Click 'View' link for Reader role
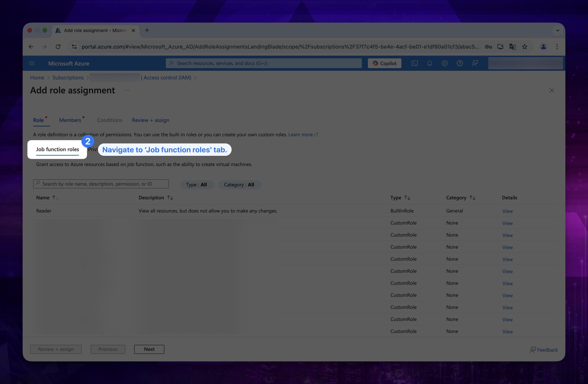 pyautogui.click(x=507, y=211)
